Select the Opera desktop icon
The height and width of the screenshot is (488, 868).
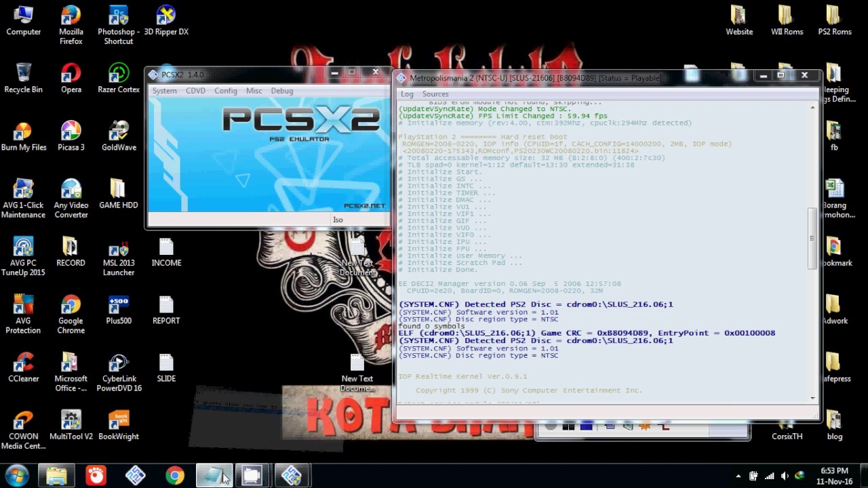(71, 79)
